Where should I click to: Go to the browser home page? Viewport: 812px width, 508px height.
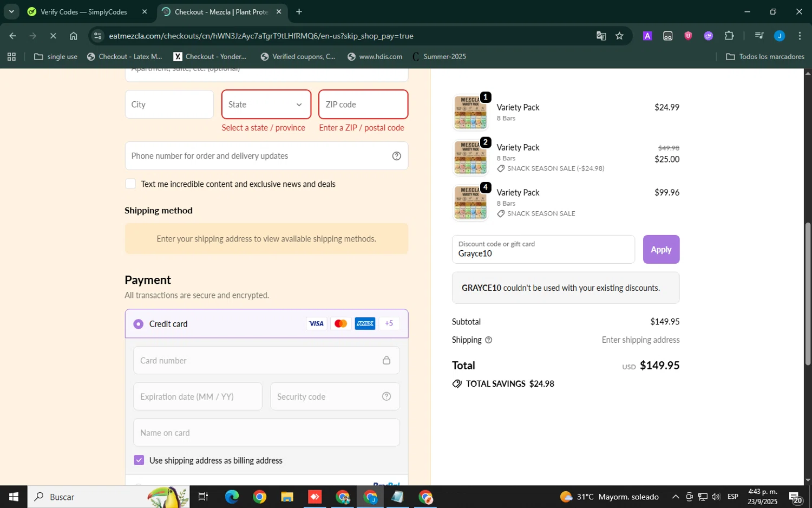[x=74, y=36]
